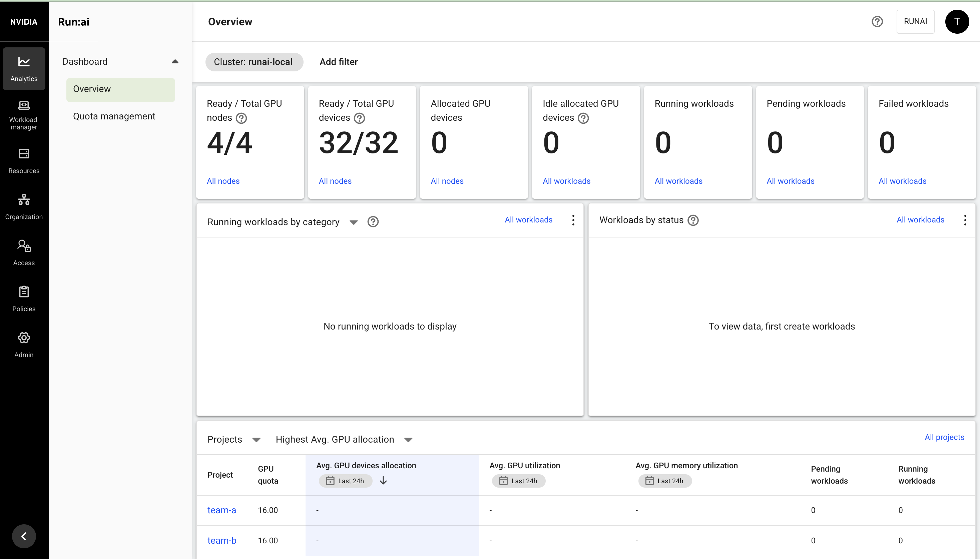
Task: Open All workloads under Pending workloads card
Action: click(x=791, y=181)
